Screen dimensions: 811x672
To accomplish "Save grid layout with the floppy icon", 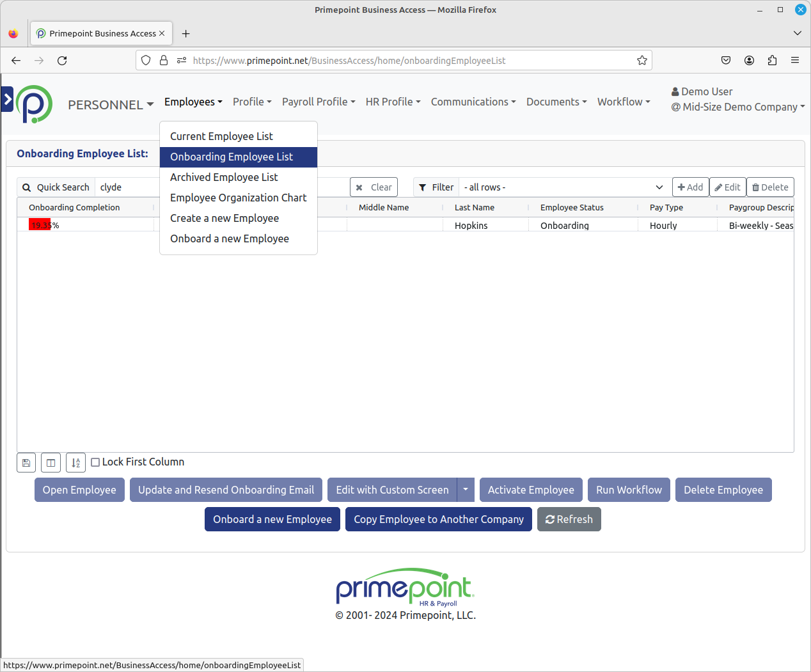I will coord(26,462).
